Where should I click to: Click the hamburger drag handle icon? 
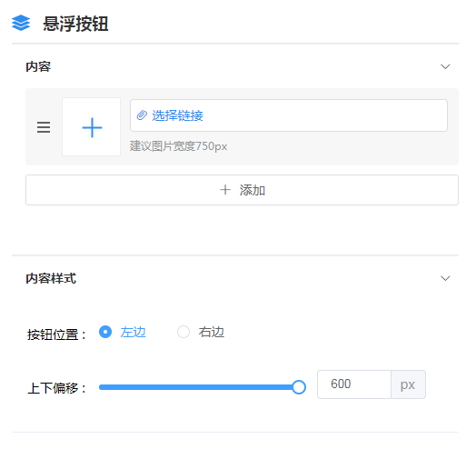click(x=44, y=127)
